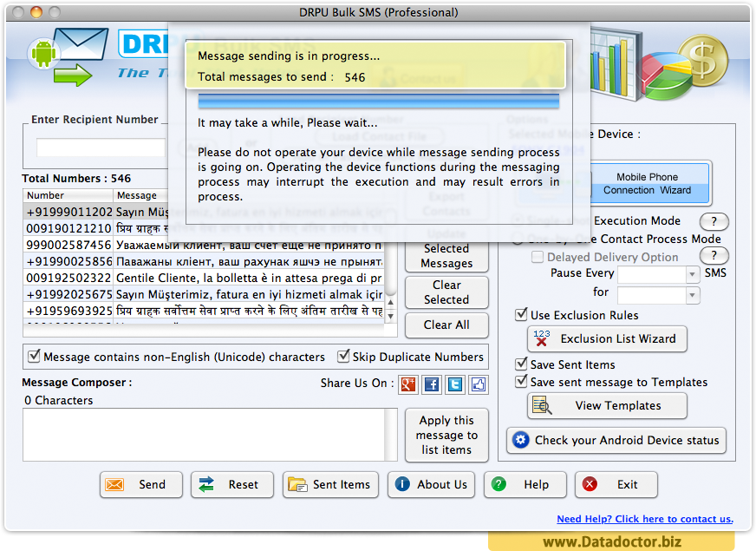Uncheck Use Exclusion Rules
The image size is (756, 551).
[521, 315]
